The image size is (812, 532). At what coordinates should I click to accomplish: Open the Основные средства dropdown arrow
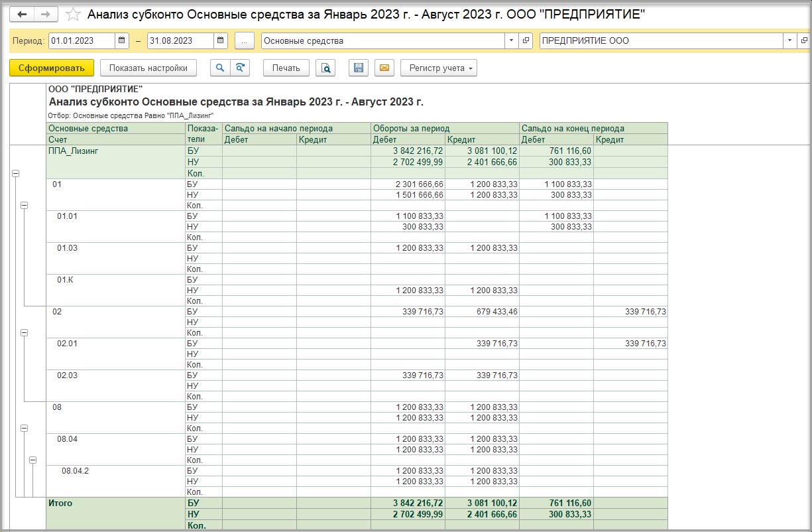511,40
